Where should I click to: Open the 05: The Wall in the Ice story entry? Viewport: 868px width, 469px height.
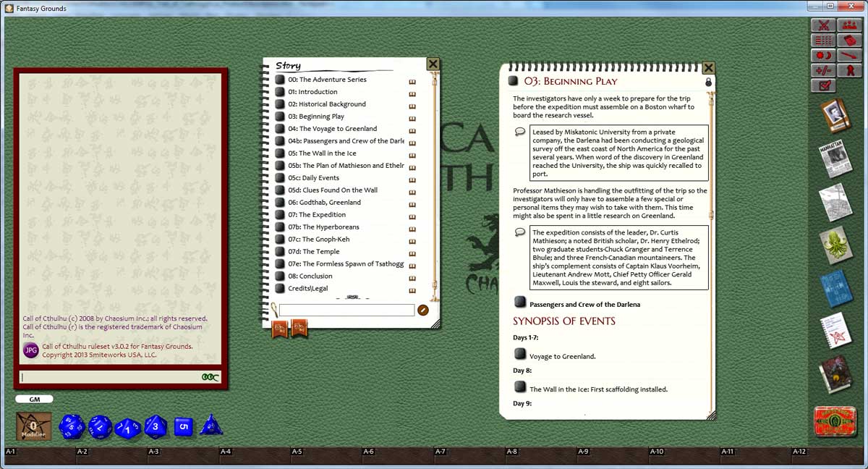[320, 153]
